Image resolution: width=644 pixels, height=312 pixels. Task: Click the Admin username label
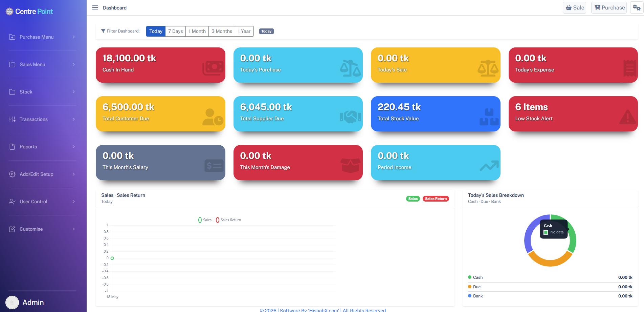(x=33, y=303)
